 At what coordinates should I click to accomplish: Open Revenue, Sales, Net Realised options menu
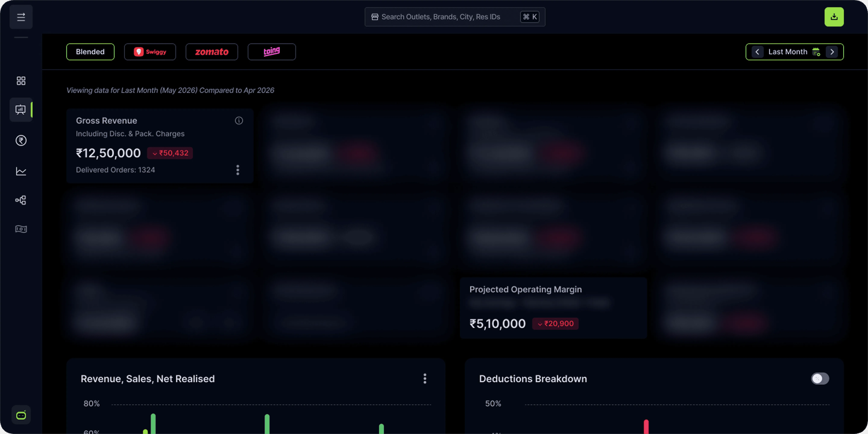(x=425, y=378)
